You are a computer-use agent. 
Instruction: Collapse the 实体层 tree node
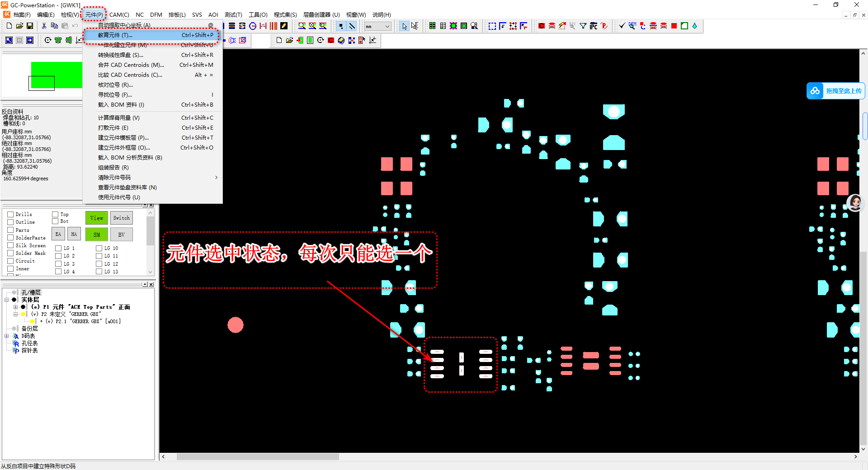[7, 300]
